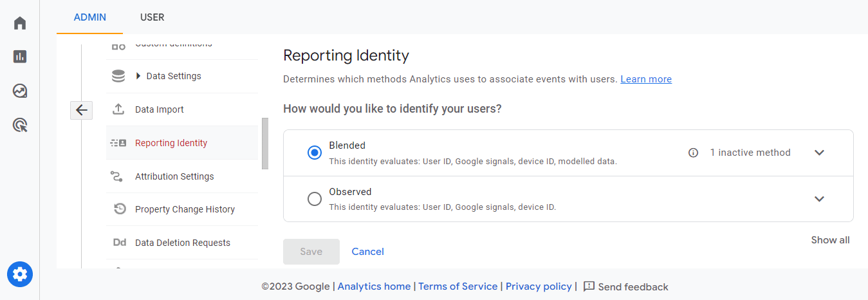Viewport: 868px width, 300px height.
Task: Open Data Deletion Requests menu item
Action: tap(182, 243)
